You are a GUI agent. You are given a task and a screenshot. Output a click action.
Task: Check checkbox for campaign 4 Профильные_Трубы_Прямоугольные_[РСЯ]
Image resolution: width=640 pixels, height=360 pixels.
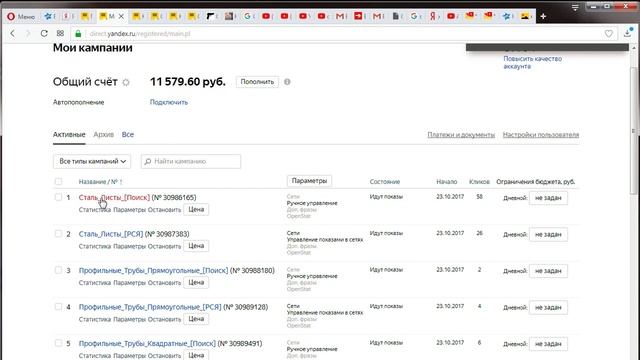(58, 307)
